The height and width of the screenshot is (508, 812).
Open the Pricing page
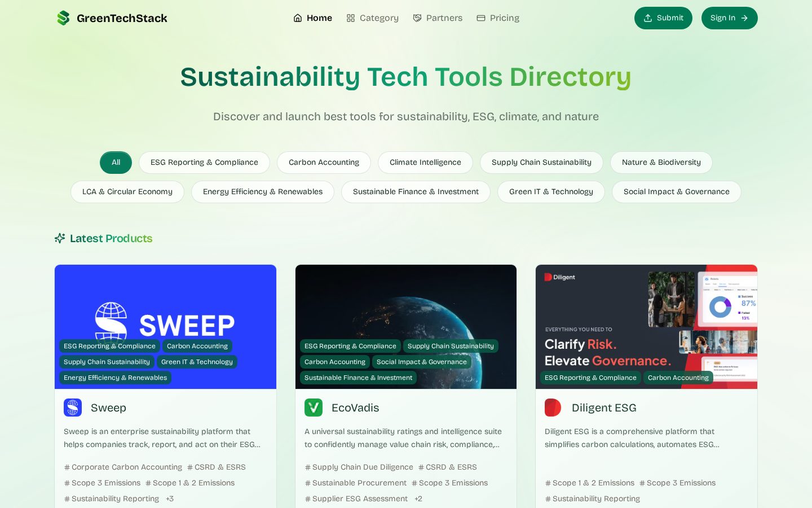pos(498,18)
